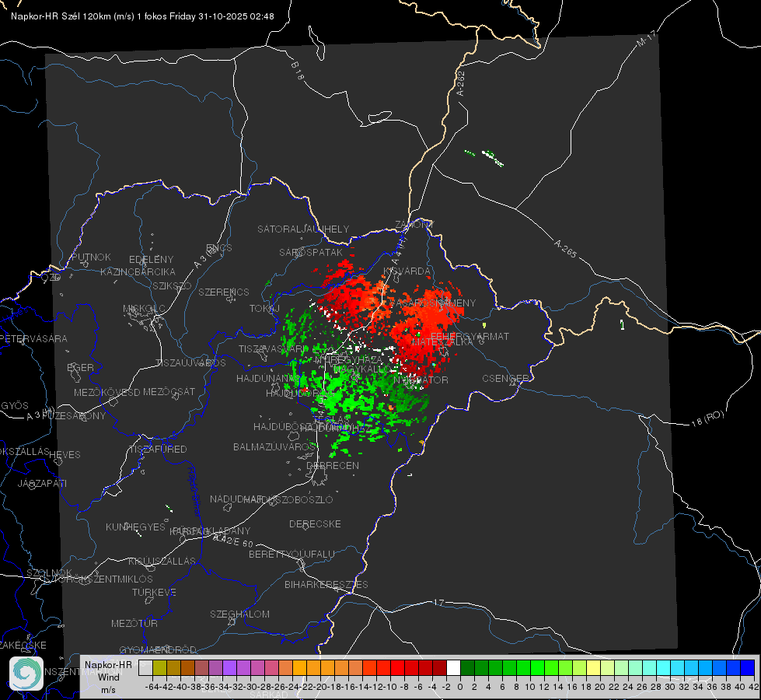Screen dimensions: 761x700
Task: Select the JÁSZAPÁTI label
Action: 42,483
